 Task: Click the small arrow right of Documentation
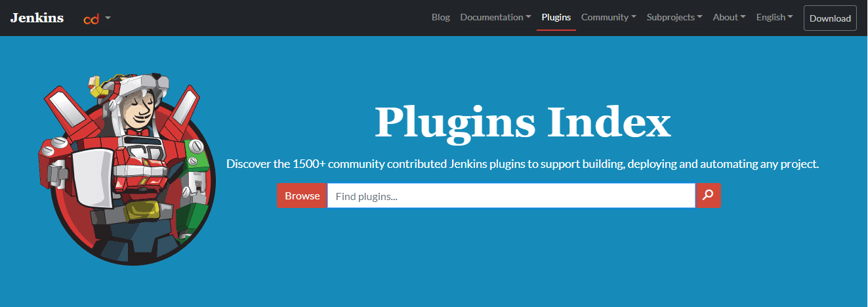528,18
